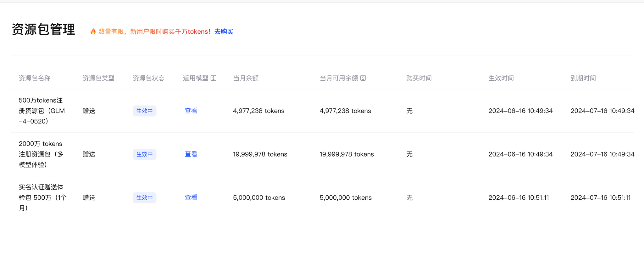Screen dimensions: 644x263
Task: Click 无 purchase time in the 实名认证赠送体验包 row
Action: tap(409, 198)
